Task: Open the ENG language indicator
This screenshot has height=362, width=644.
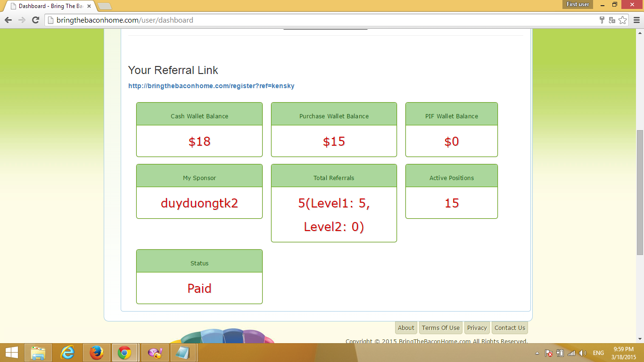Action: (598, 353)
